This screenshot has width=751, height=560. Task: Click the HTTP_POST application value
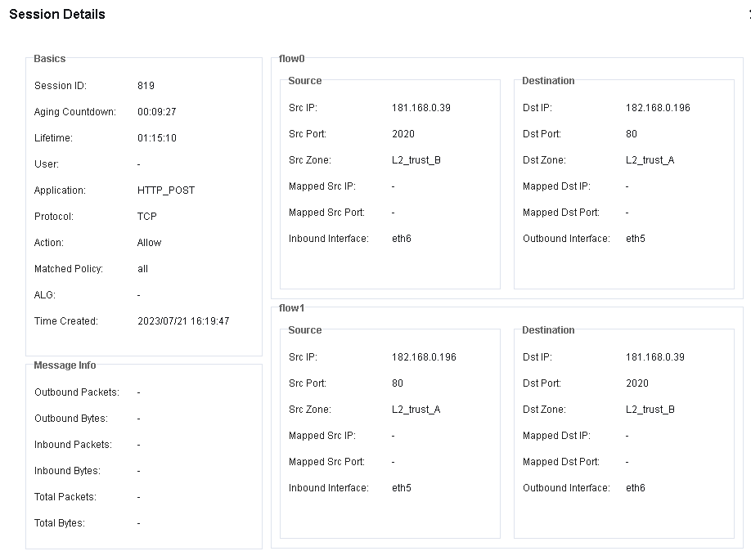pyautogui.click(x=166, y=190)
